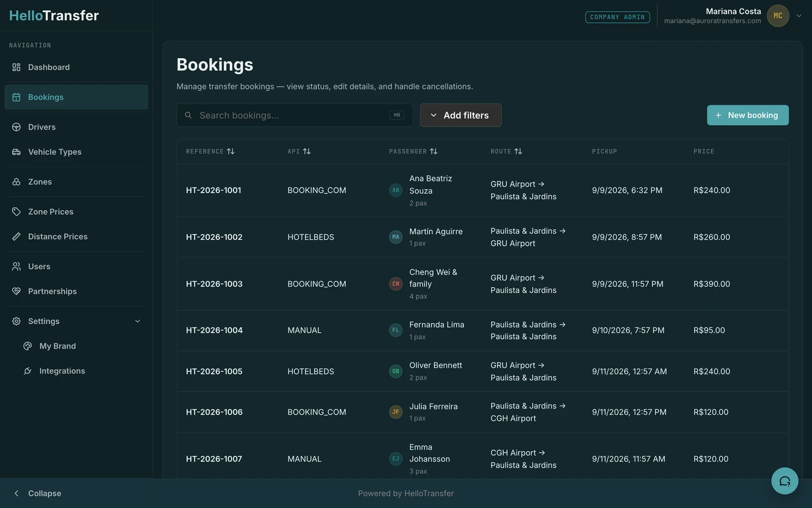Go to the Drivers section
812x508 pixels.
point(77,127)
